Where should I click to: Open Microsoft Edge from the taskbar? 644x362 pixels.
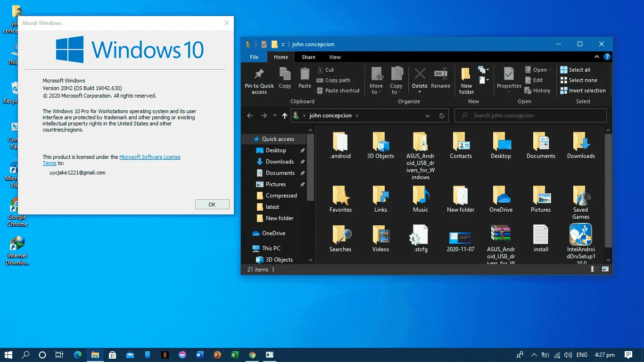(78, 355)
